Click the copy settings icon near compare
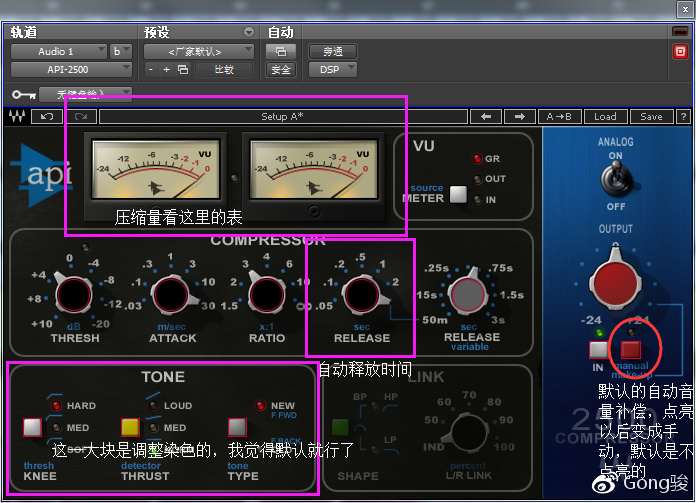 pos(183,70)
